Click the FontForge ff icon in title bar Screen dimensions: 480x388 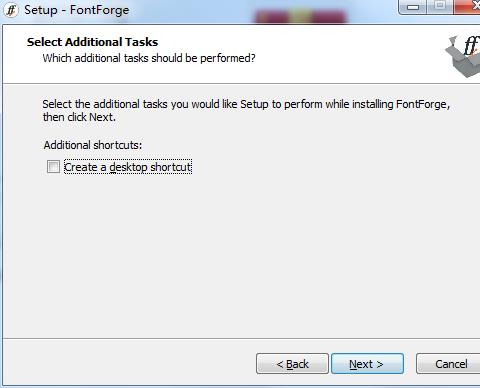tap(11, 10)
